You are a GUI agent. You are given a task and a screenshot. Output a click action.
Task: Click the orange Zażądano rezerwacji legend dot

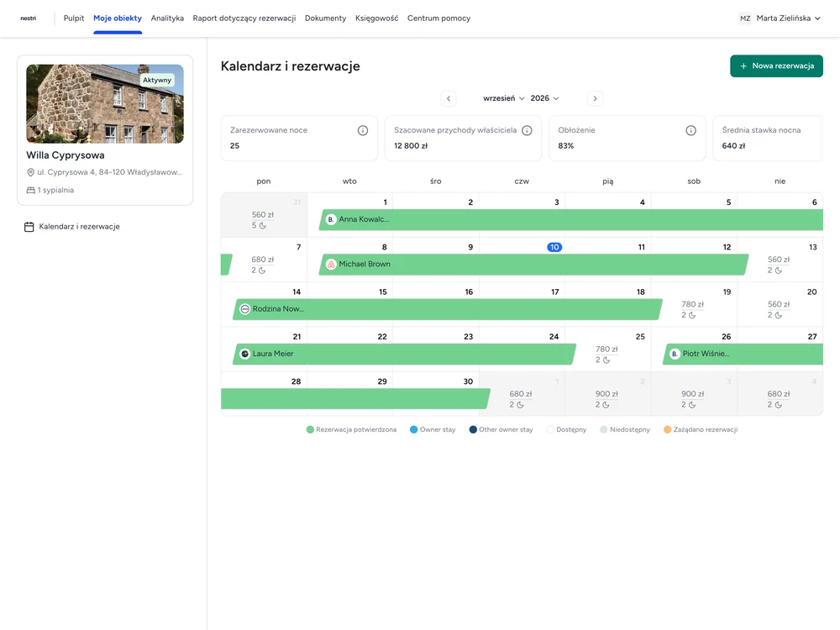click(667, 429)
